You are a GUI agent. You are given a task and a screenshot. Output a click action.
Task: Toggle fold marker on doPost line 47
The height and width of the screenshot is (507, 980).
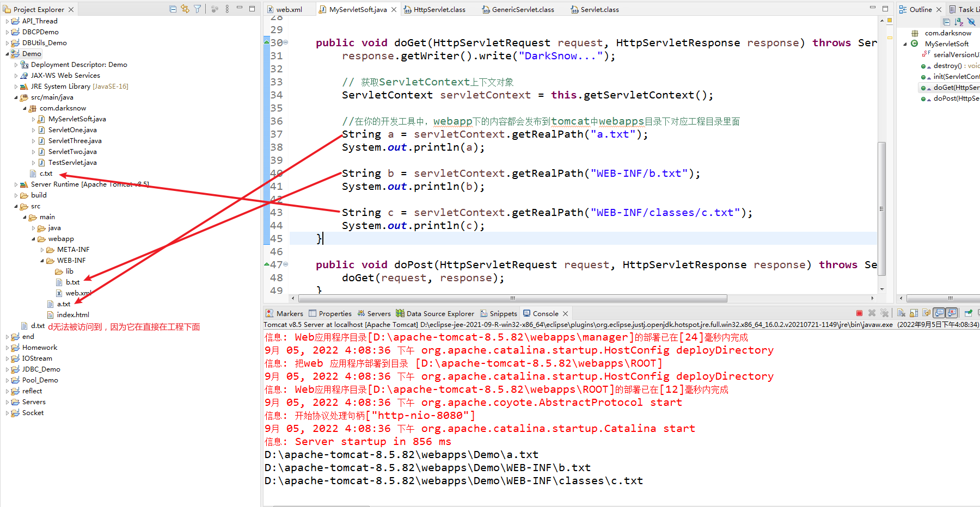[286, 264]
